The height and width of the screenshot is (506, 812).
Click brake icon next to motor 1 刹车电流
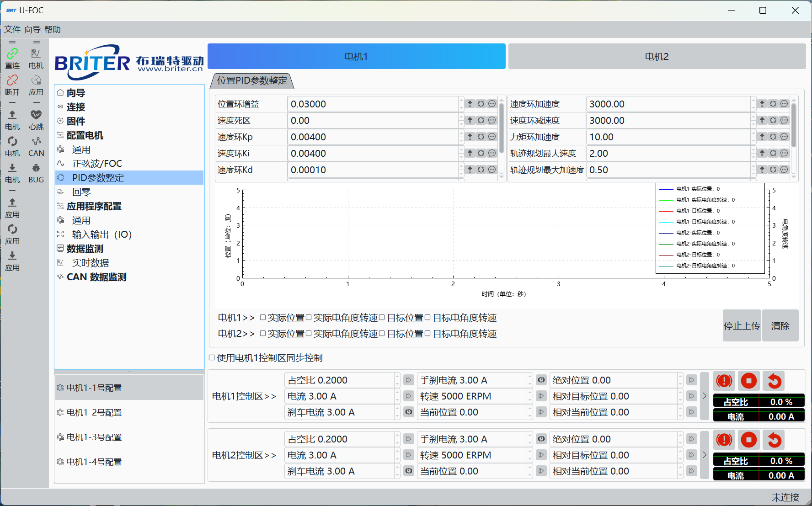coord(409,412)
